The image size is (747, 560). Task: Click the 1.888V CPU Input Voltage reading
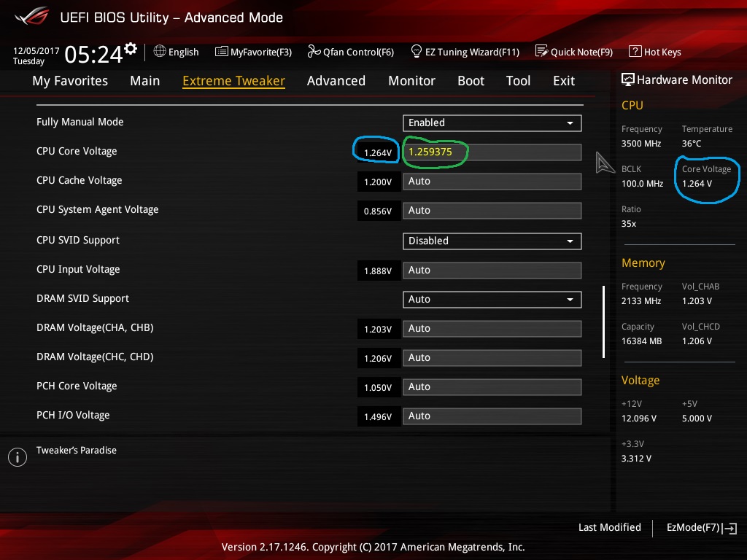click(x=378, y=271)
